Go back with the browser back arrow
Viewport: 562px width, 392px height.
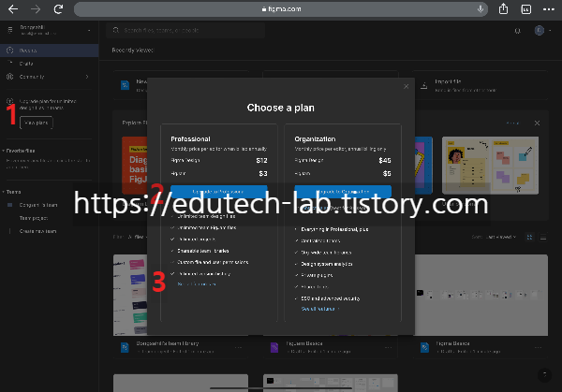[x=13, y=9]
